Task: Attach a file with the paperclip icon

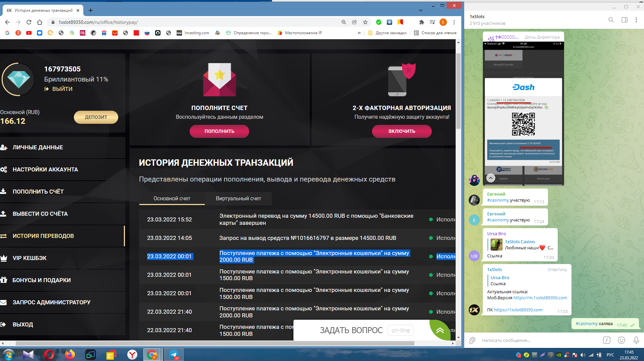Action: click(x=472, y=340)
